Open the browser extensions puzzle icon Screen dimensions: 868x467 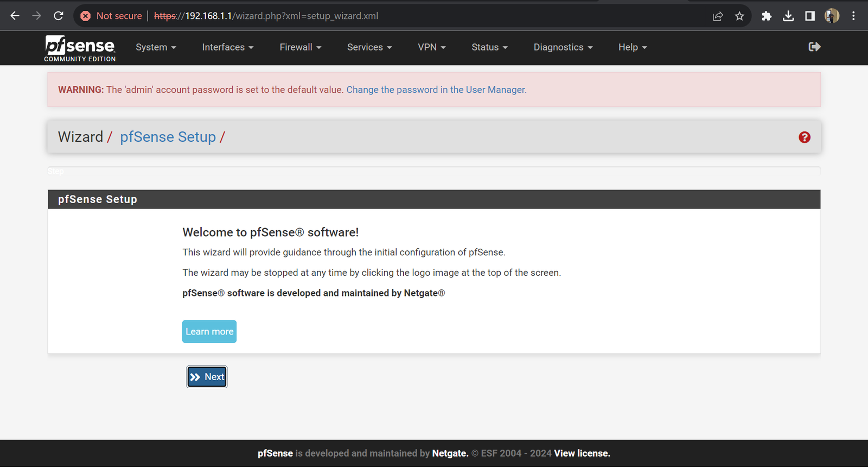coord(767,16)
